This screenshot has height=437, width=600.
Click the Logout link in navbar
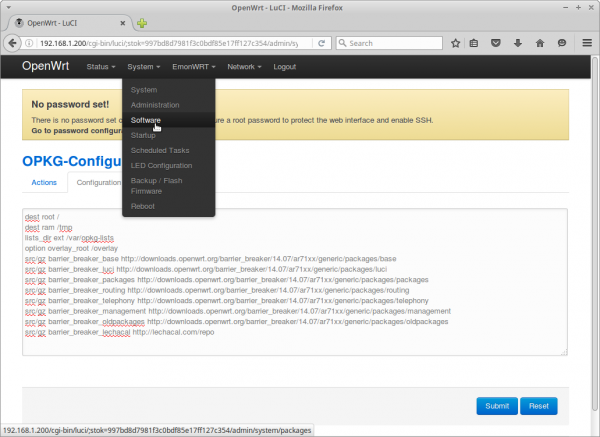(x=284, y=67)
